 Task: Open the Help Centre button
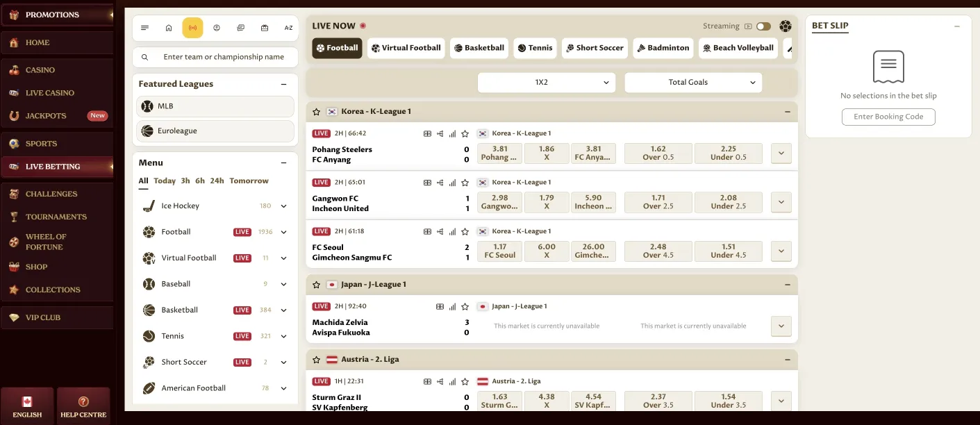coord(83,407)
